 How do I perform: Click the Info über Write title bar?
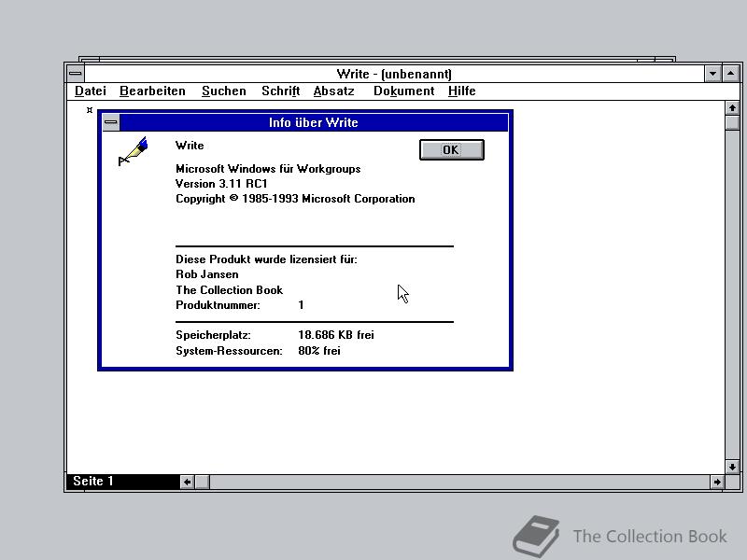(x=314, y=122)
